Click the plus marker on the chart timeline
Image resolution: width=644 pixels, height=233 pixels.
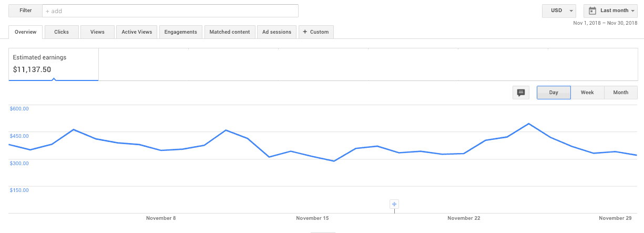click(395, 204)
